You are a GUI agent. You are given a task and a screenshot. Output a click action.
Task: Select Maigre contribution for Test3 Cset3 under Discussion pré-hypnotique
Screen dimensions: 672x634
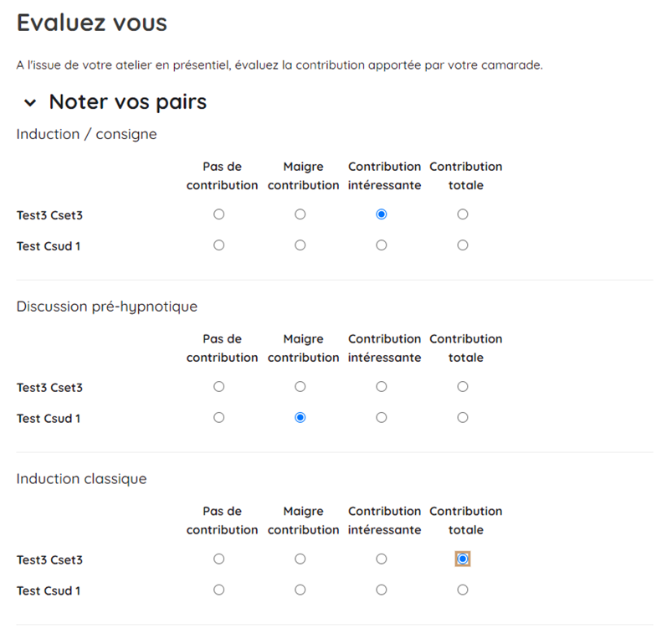tap(300, 387)
